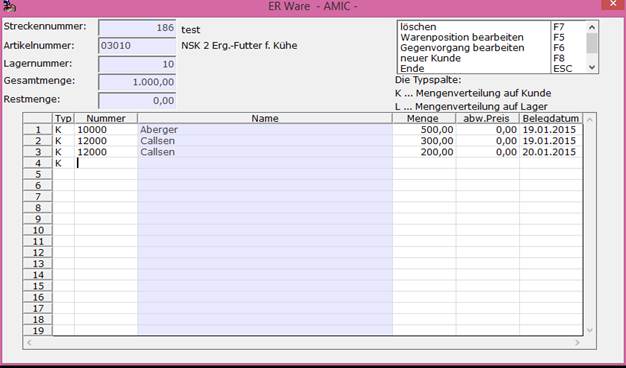The height and width of the screenshot is (368, 626).
Task: Click the Menge column header
Action: coord(424,119)
